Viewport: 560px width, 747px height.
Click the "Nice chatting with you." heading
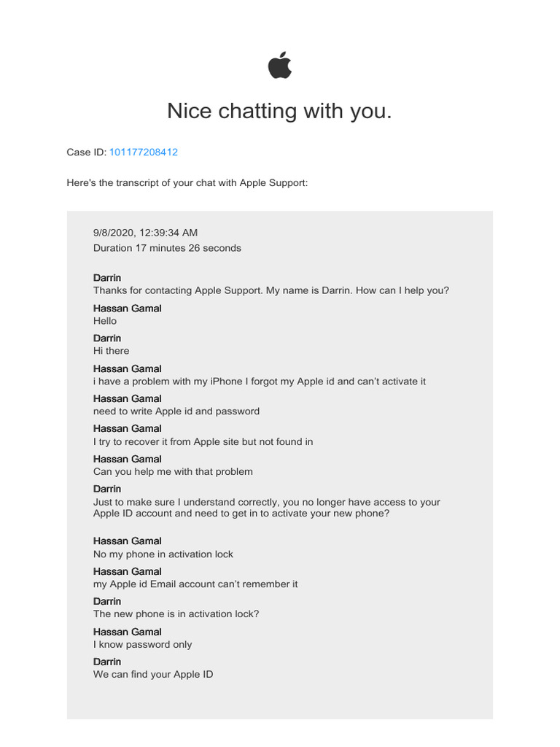pos(279,111)
